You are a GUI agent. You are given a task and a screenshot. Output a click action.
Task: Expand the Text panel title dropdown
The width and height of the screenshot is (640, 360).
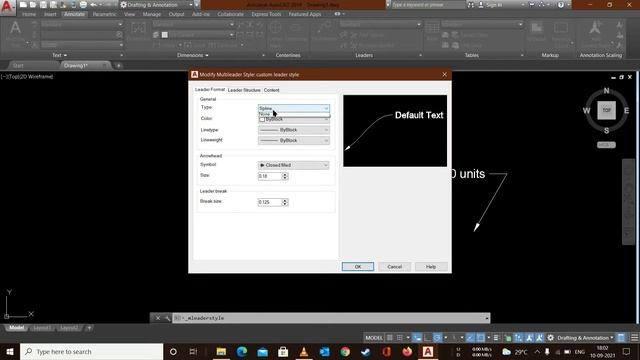pos(60,55)
